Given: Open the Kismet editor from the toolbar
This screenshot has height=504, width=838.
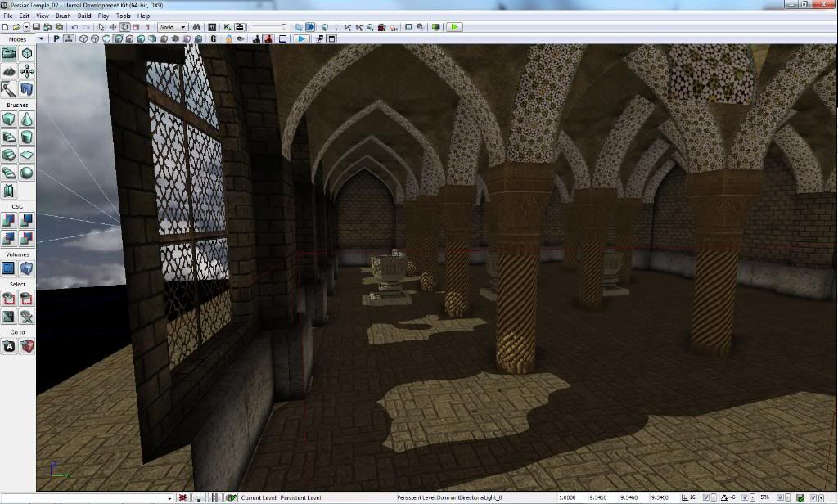Looking at the screenshot, I should (227, 26).
